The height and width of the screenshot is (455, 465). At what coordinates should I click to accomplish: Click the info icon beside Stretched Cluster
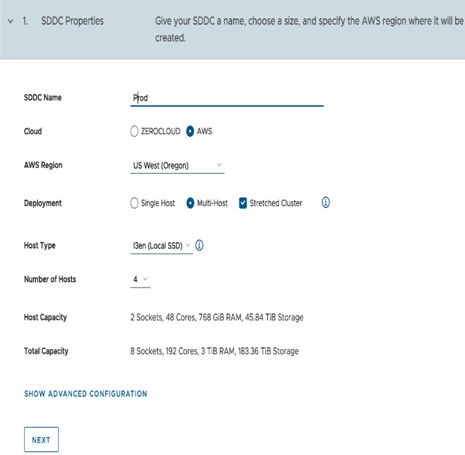pos(326,202)
